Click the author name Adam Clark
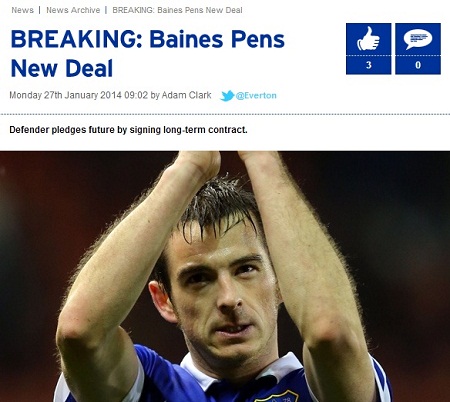 click(186, 95)
